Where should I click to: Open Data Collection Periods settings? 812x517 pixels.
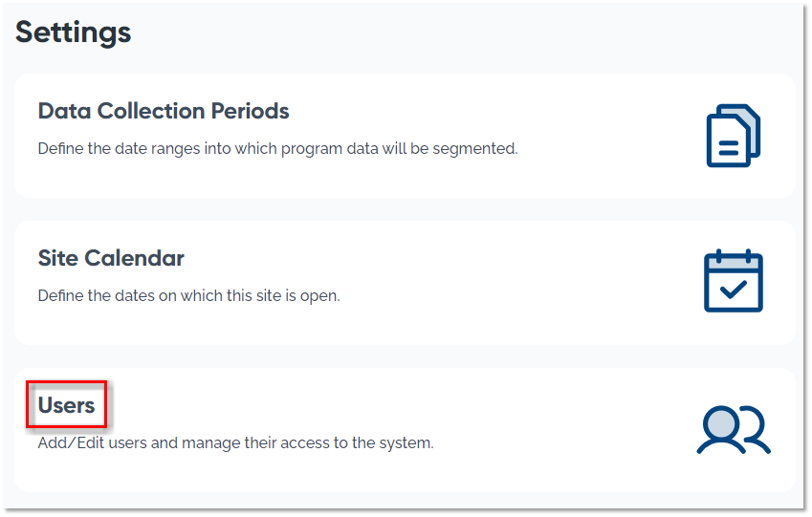(164, 111)
